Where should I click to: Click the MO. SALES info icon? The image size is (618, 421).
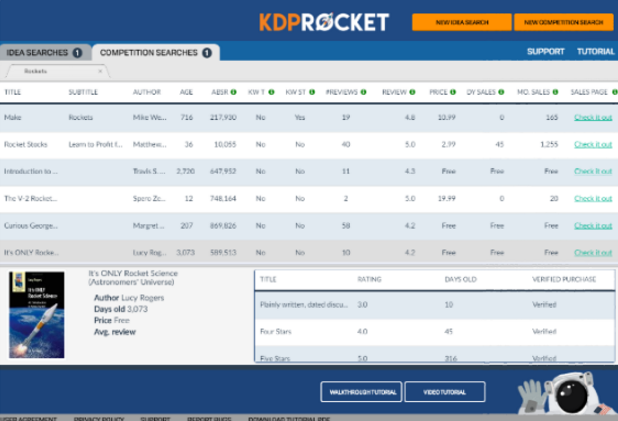[x=555, y=92]
